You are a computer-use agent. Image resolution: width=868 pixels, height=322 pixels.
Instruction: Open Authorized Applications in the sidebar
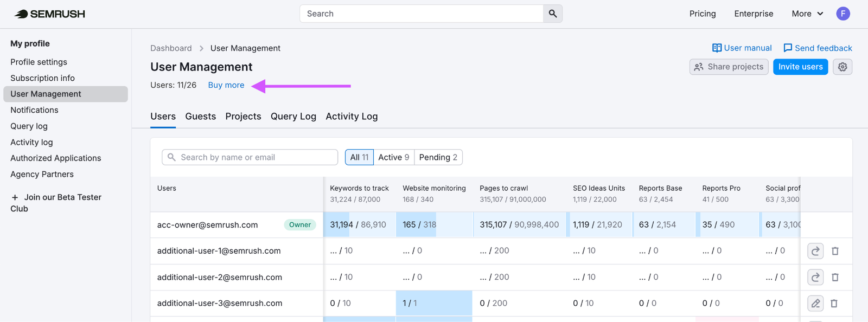pyautogui.click(x=55, y=158)
